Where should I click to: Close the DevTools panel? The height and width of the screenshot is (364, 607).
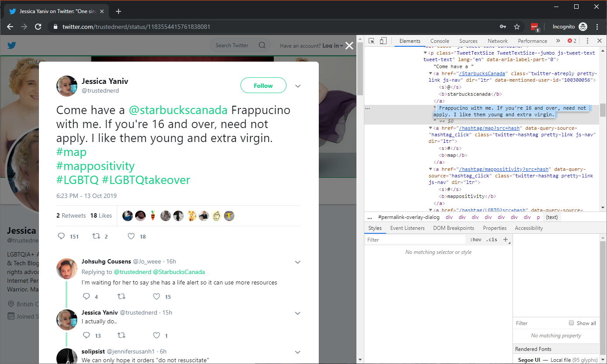tap(600, 41)
